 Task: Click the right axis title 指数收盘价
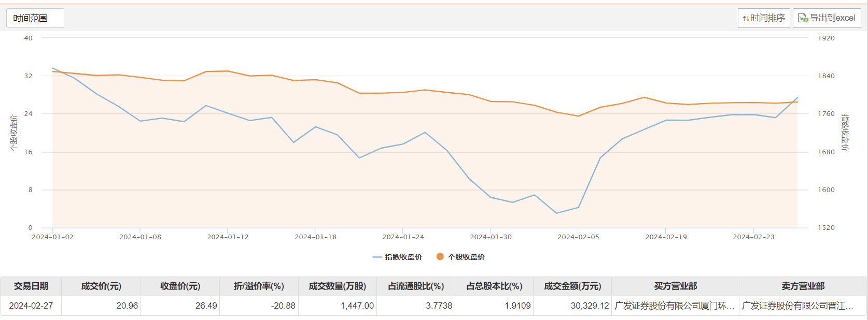[x=845, y=133]
